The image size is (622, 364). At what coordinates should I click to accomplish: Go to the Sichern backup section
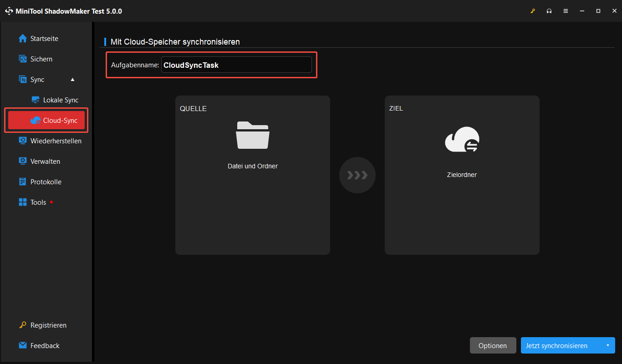coord(36,59)
